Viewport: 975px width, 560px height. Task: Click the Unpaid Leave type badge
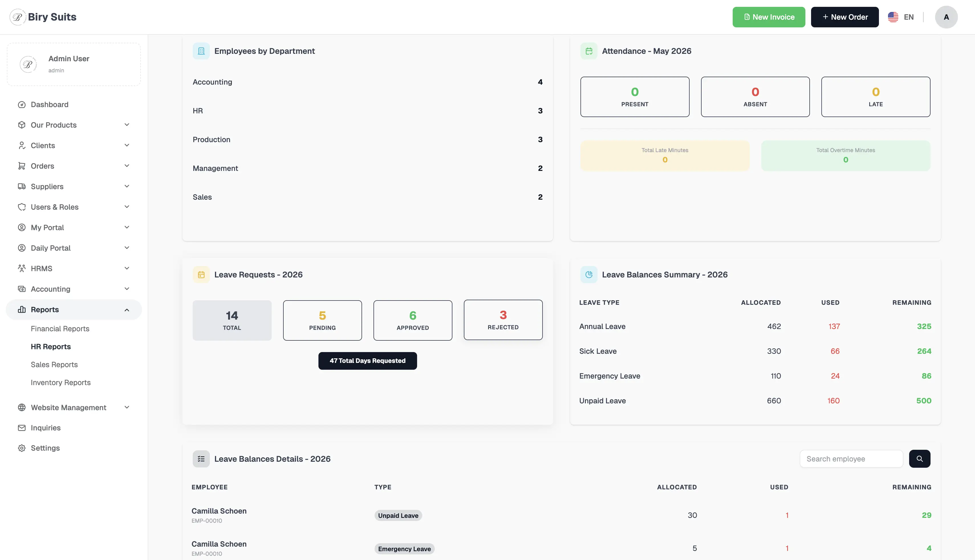[x=398, y=515]
